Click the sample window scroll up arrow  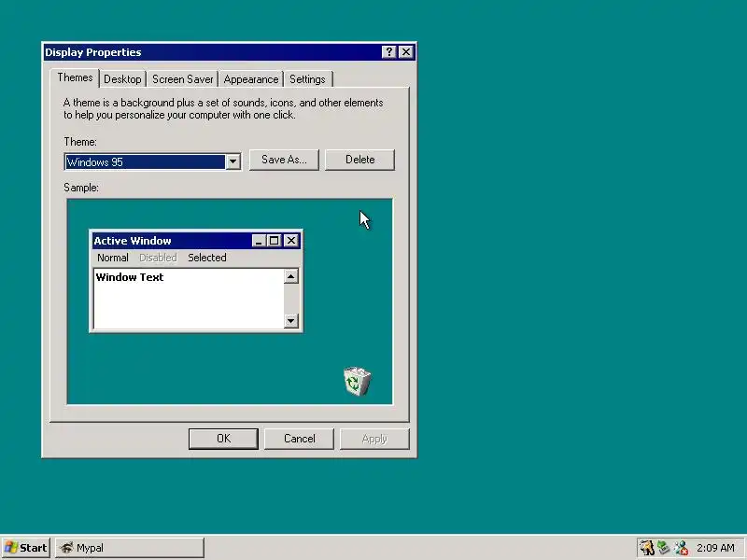(x=290, y=276)
